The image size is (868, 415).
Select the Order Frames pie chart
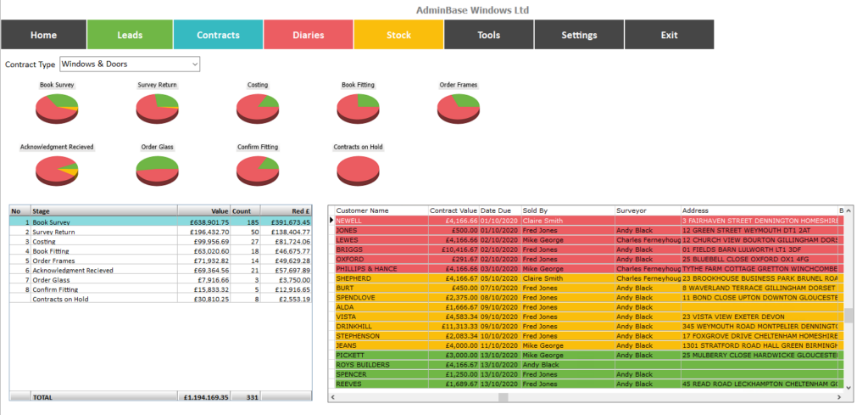[458, 108]
